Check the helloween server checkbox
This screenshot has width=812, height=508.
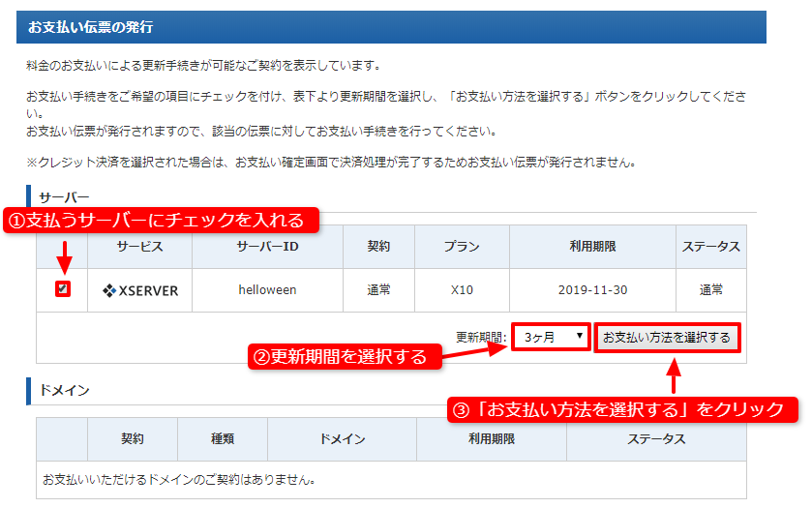(62, 288)
